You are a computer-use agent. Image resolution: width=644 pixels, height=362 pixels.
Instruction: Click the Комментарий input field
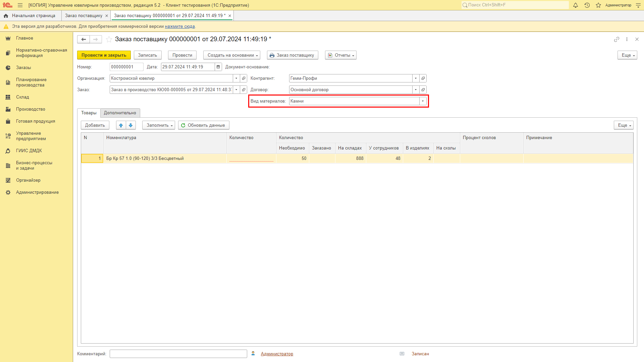pyautogui.click(x=178, y=354)
